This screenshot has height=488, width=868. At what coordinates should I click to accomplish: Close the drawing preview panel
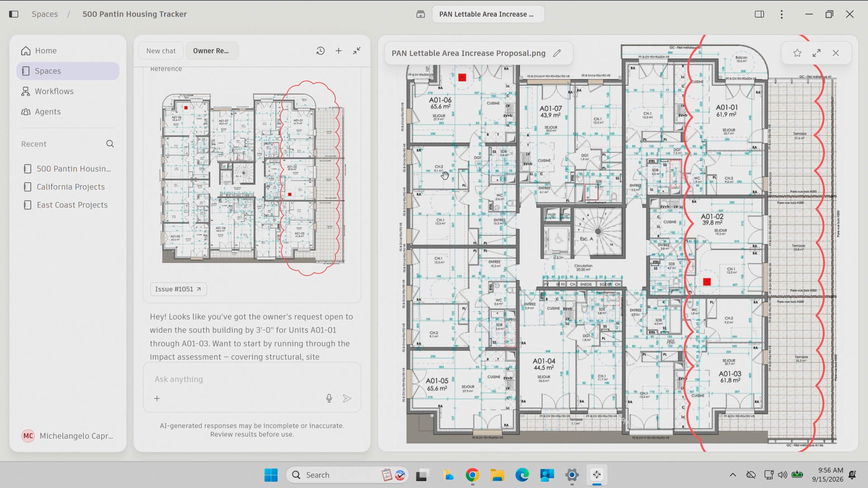tap(836, 53)
